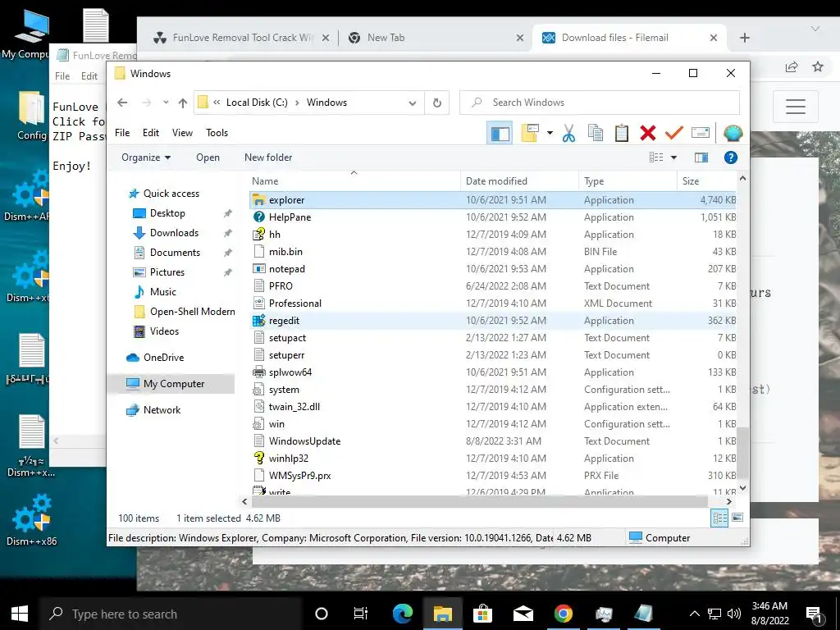Click the Paste clipboard icon
This screenshot has width=840, height=630.
point(622,133)
